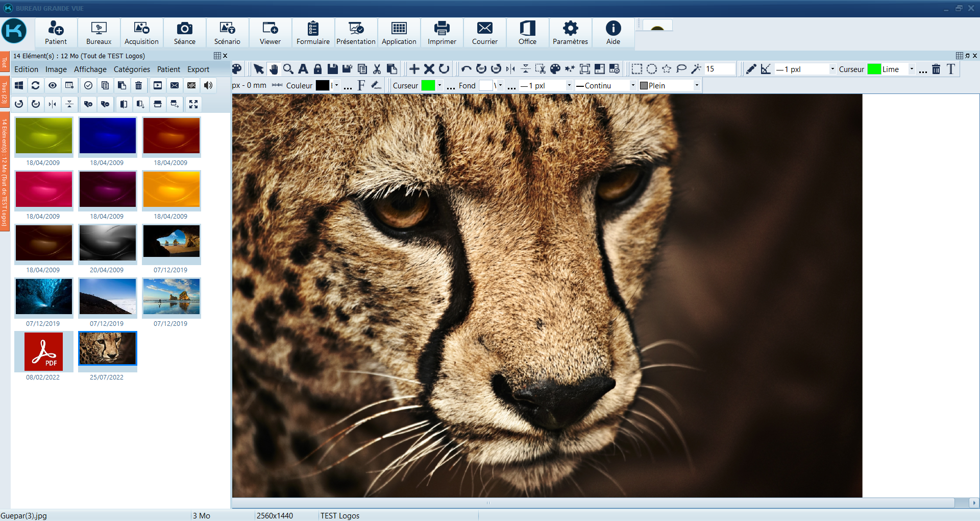Click the Imprimer print button
This screenshot has height=521, width=980.
click(x=442, y=33)
